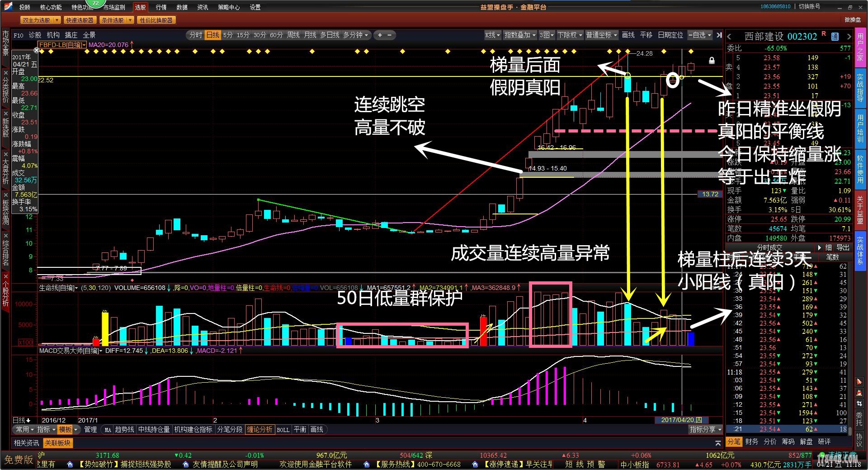Collapse the right quote panel arrow
Screen dimensions: 868x470
coord(719,35)
